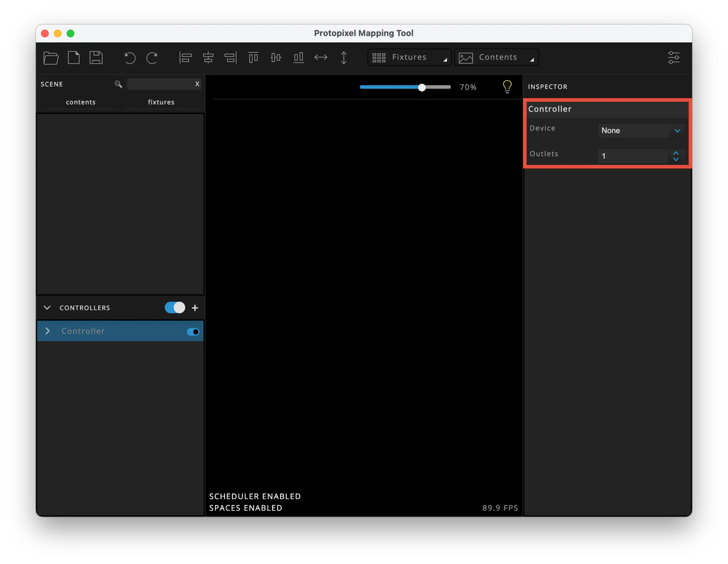Adjust the 70% brightness slider handle
Image resolution: width=728 pixels, height=564 pixels.
[422, 87]
